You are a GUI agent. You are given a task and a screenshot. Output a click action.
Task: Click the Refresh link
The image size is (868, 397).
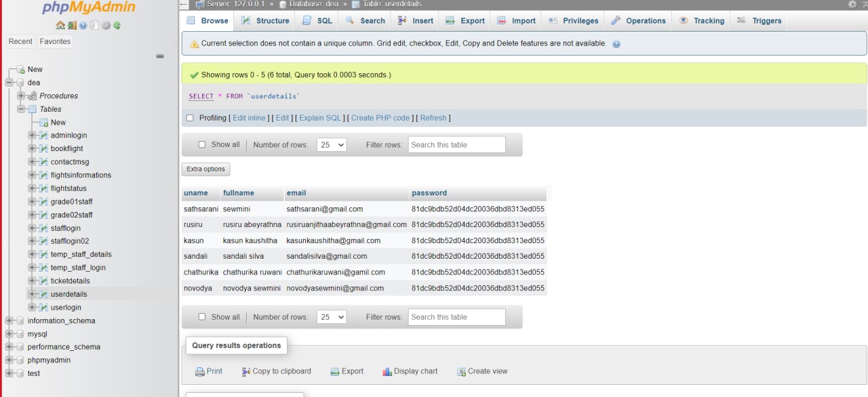(433, 118)
